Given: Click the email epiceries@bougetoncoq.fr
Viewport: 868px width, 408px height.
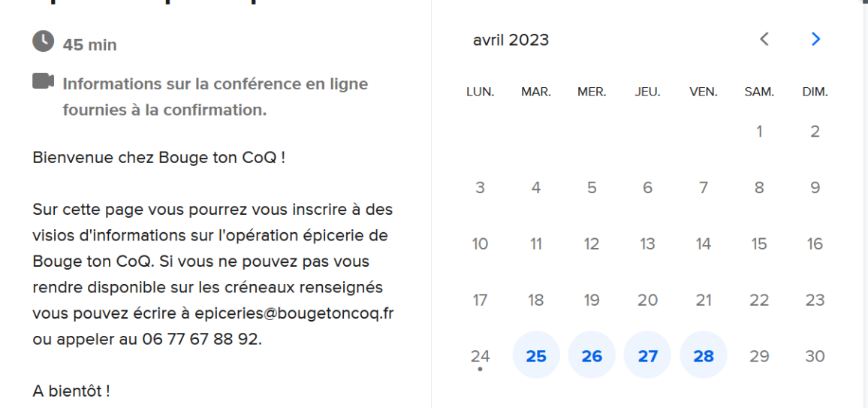Looking at the screenshot, I should click(294, 313).
